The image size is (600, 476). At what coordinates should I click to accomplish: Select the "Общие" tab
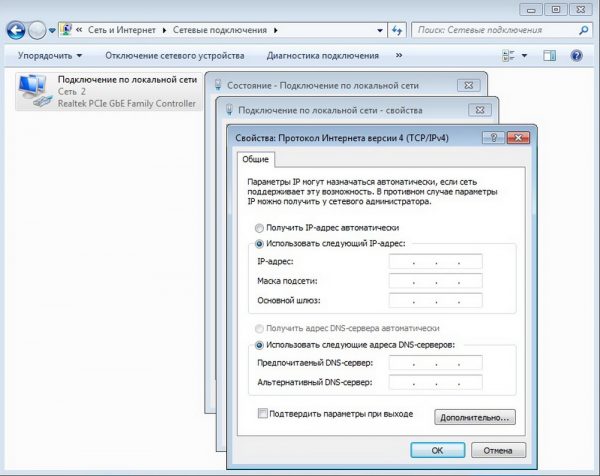tap(255, 159)
